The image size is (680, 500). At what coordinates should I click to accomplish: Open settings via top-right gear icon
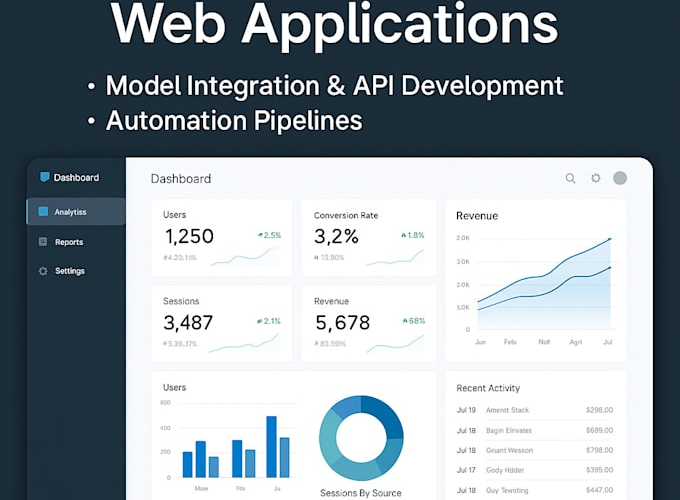(596, 179)
